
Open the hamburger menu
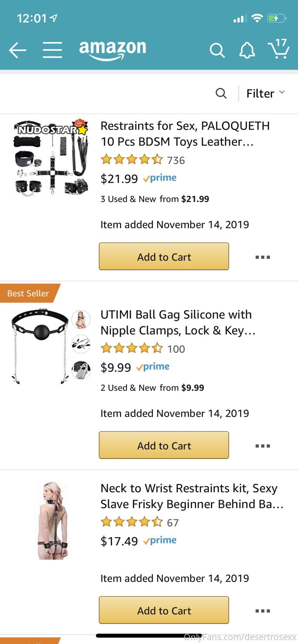point(52,50)
